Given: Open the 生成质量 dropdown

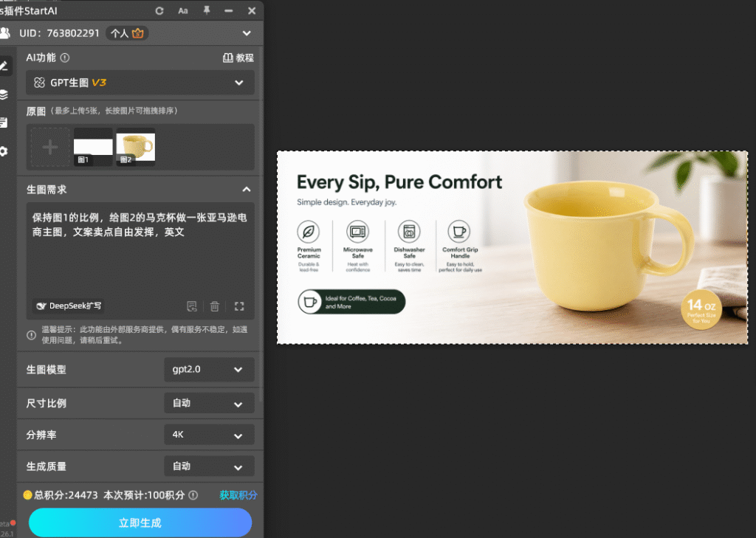Looking at the screenshot, I should 209,466.
